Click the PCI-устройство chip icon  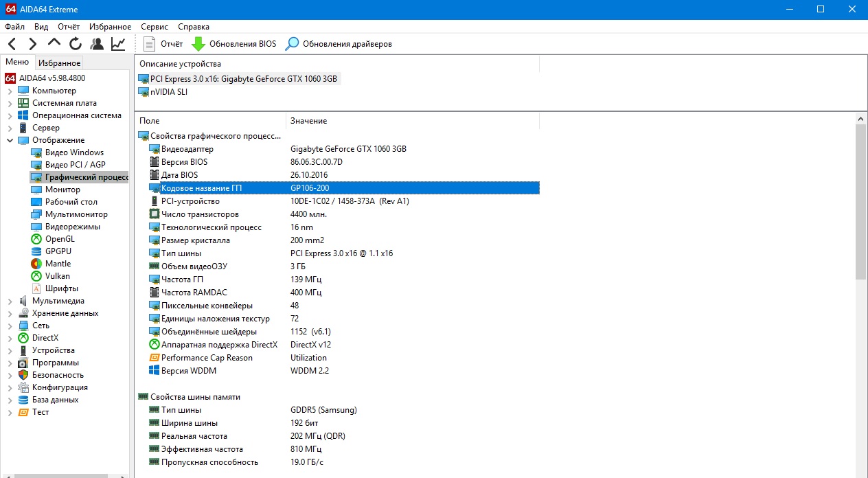pyautogui.click(x=155, y=201)
